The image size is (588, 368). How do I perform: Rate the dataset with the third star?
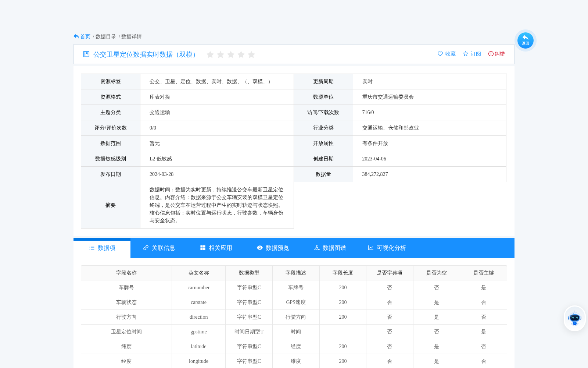coord(231,54)
